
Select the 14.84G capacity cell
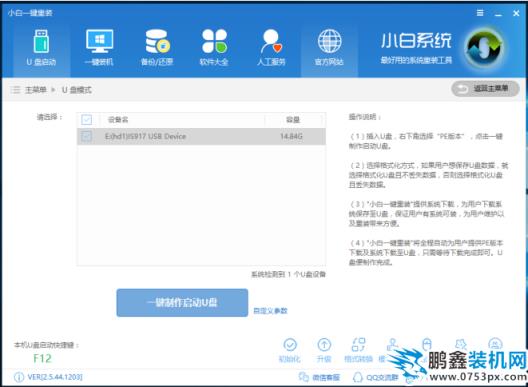click(x=291, y=136)
